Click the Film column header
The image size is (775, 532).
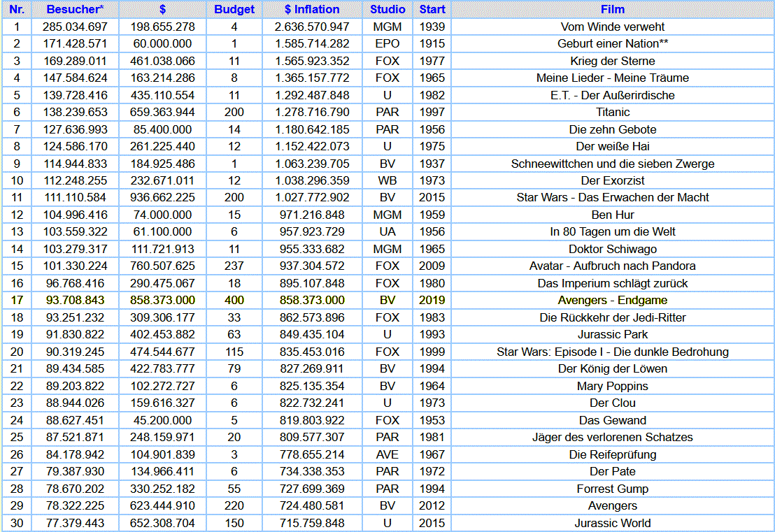coord(613,10)
